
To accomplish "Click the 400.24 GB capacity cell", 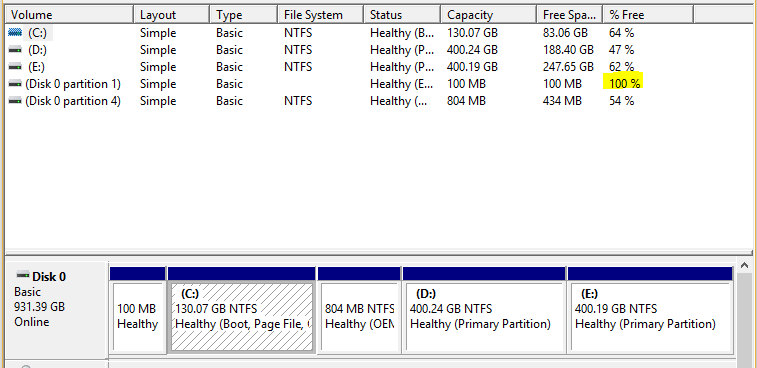I will 472,50.
